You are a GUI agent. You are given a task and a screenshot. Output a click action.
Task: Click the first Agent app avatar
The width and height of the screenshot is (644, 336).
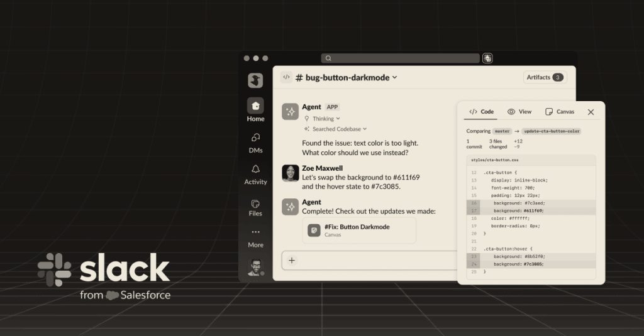291,112
